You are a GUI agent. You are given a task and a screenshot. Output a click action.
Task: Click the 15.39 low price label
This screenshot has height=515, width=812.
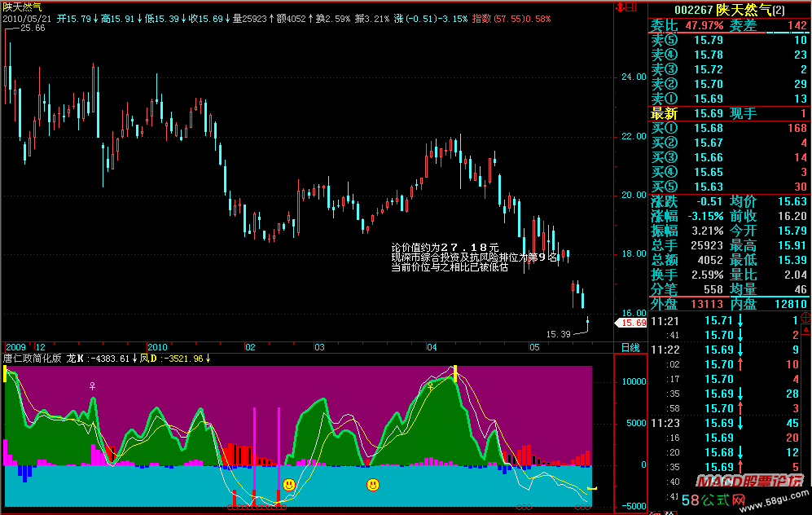point(558,334)
